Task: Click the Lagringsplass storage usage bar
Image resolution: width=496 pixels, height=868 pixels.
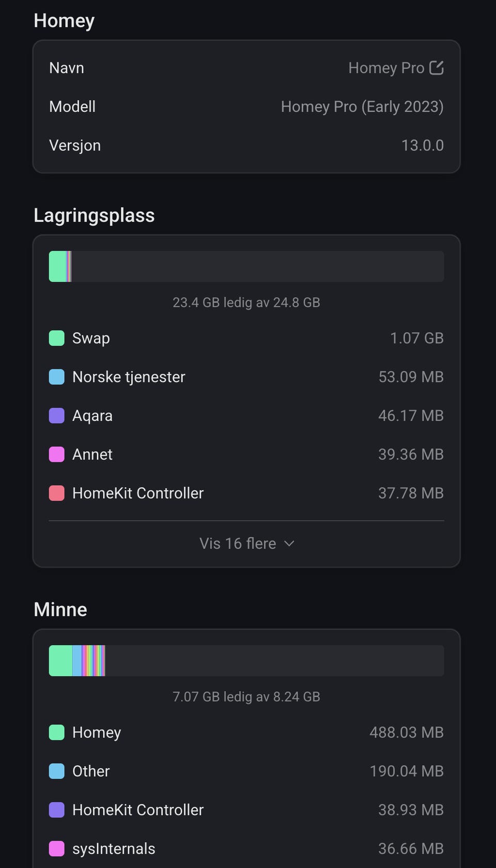Action: click(246, 267)
